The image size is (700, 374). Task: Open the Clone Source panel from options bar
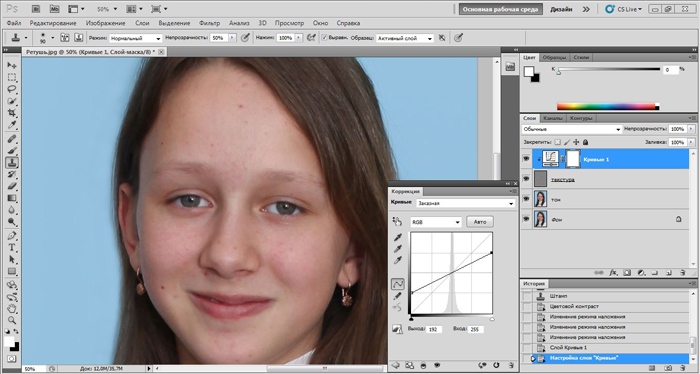(79, 38)
